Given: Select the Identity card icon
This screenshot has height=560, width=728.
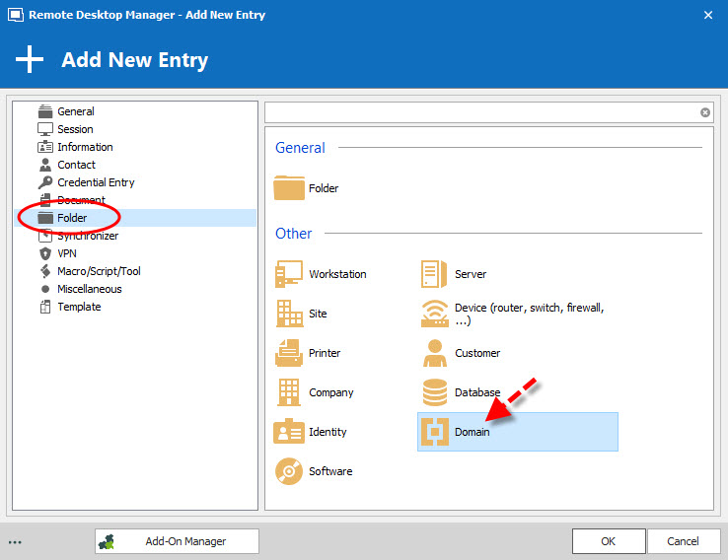Looking at the screenshot, I should click(289, 432).
